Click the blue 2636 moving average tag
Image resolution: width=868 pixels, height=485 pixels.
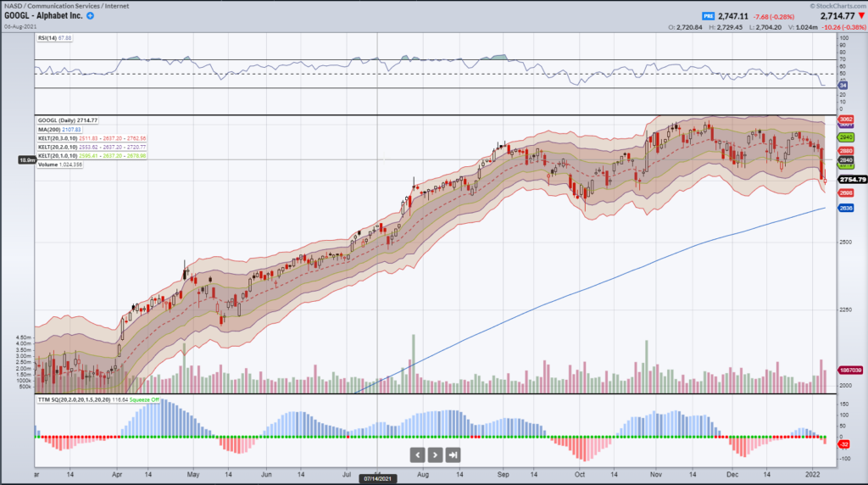[x=846, y=209]
